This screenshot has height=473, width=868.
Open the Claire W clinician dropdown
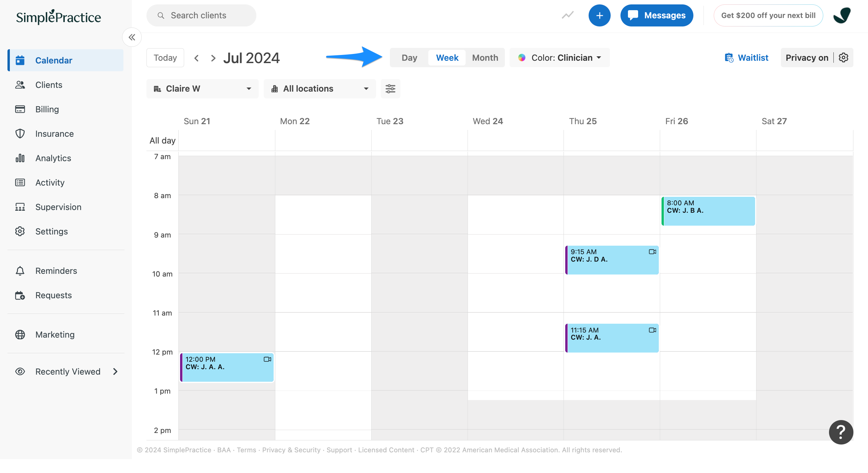pyautogui.click(x=202, y=89)
